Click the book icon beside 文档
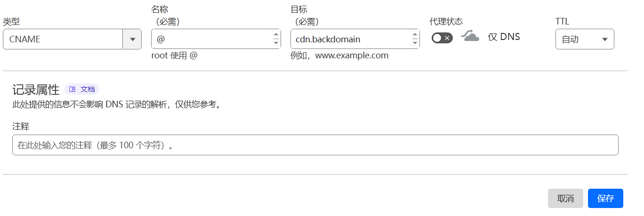Image resolution: width=644 pixels, height=216 pixels. (x=72, y=89)
